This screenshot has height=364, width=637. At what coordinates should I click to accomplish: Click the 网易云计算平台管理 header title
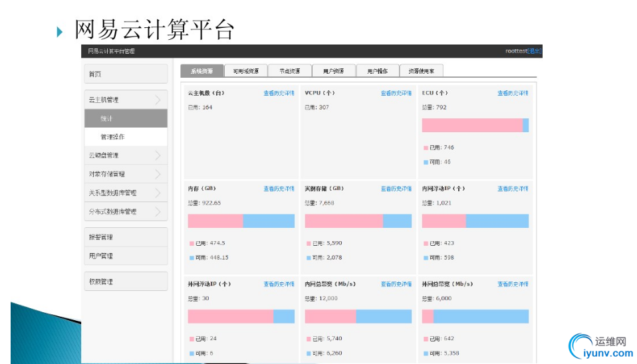[111, 51]
